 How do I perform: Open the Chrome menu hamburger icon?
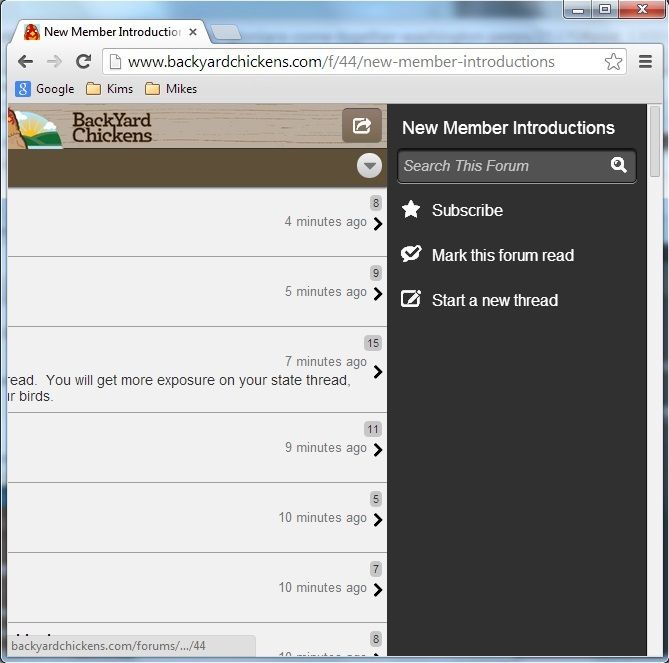[645, 62]
